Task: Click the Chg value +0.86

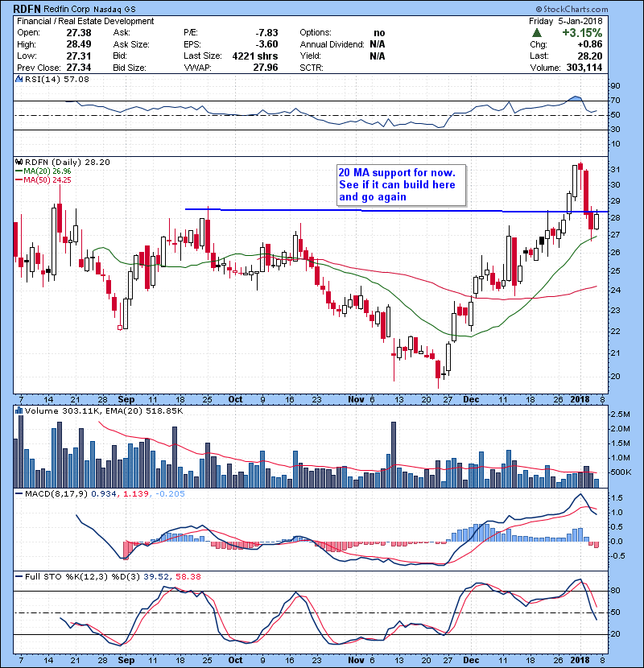Action: click(590, 44)
